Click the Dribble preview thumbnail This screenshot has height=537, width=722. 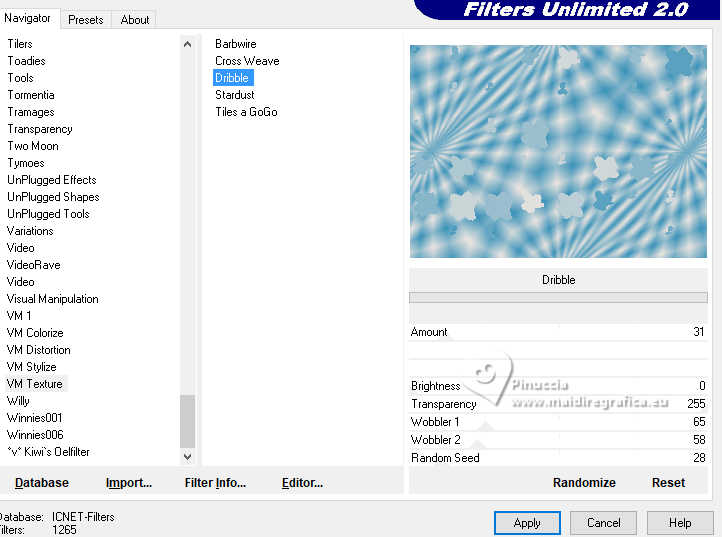point(558,151)
